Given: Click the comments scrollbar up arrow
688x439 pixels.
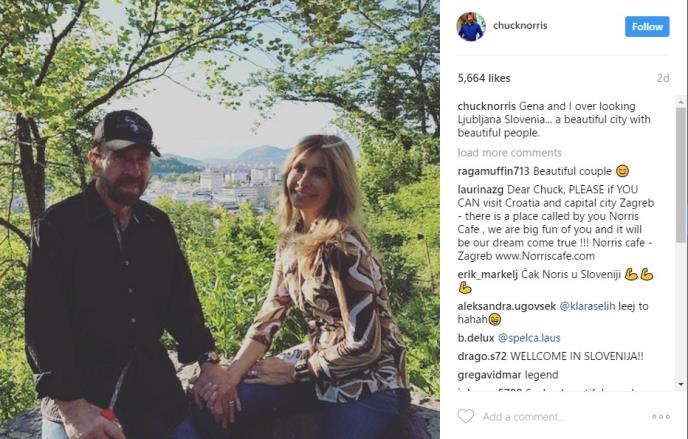Looking at the screenshot, I should tap(681, 101).
